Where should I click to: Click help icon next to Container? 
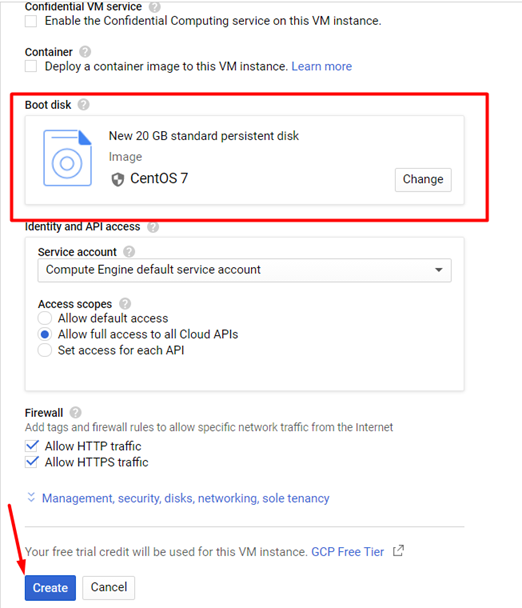point(85,52)
